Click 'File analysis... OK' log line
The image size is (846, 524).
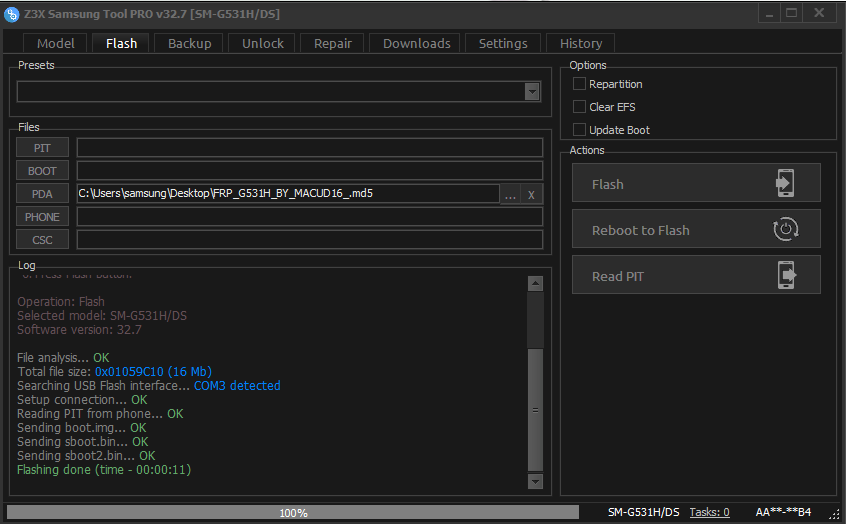(x=63, y=358)
